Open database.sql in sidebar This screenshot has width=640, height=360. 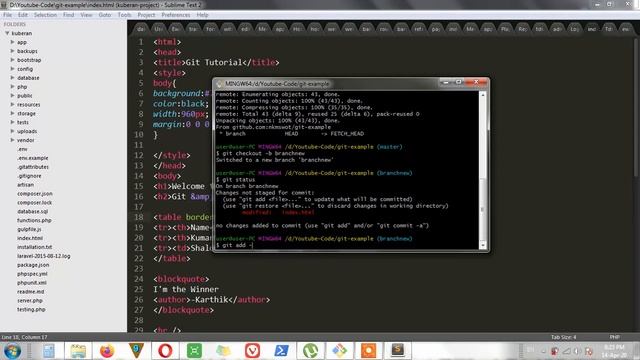point(33,211)
